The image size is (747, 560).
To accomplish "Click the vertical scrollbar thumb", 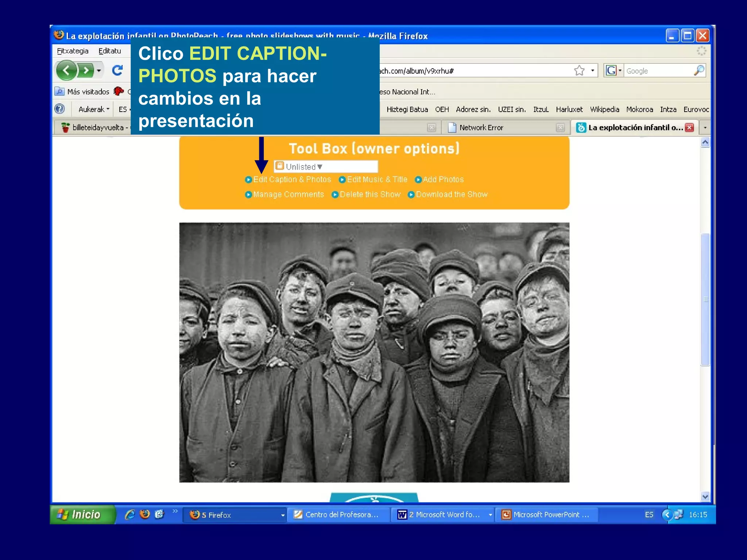I will (x=705, y=299).
